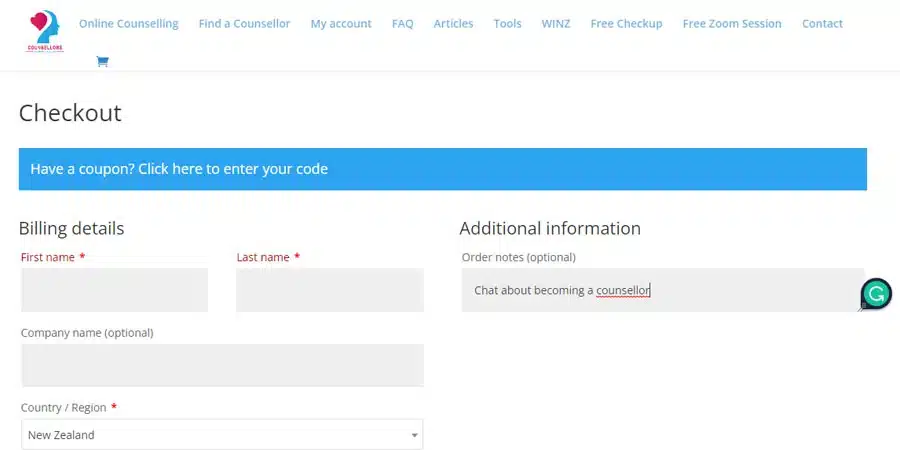Image resolution: width=900 pixels, height=450 pixels.
Task: Focus the First name input field
Action: pos(114,290)
